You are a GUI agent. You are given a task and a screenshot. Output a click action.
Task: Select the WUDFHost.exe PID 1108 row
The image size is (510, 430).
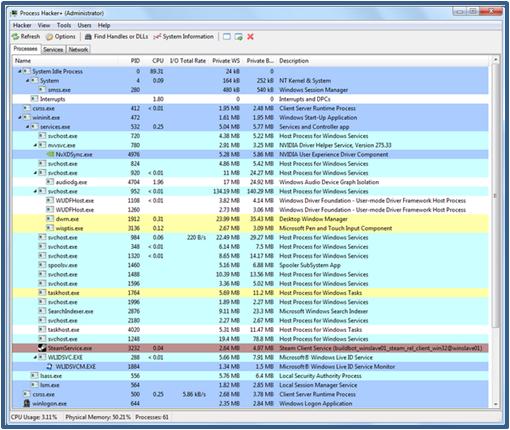pos(250,201)
